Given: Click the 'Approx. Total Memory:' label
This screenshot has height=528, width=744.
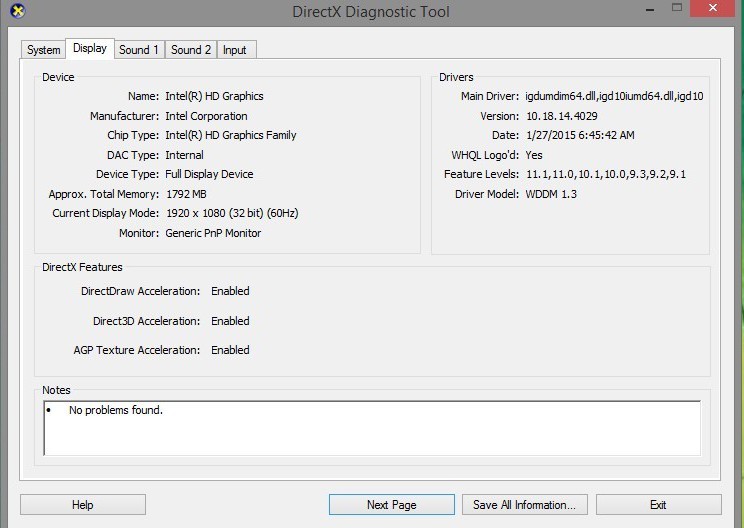Looking at the screenshot, I should tap(103, 194).
